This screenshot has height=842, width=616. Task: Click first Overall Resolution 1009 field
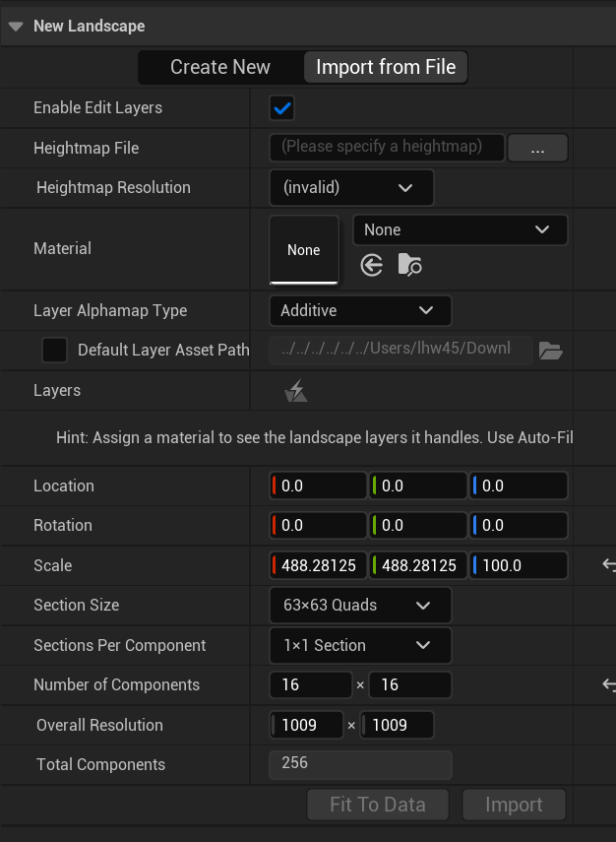(306, 725)
